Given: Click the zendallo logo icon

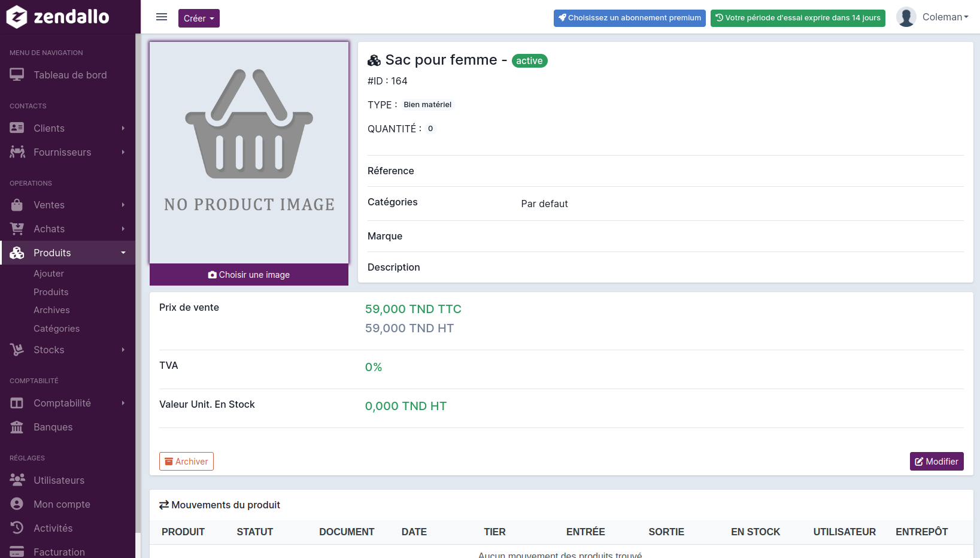Looking at the screenshot, I should click(x=17, y=17).
